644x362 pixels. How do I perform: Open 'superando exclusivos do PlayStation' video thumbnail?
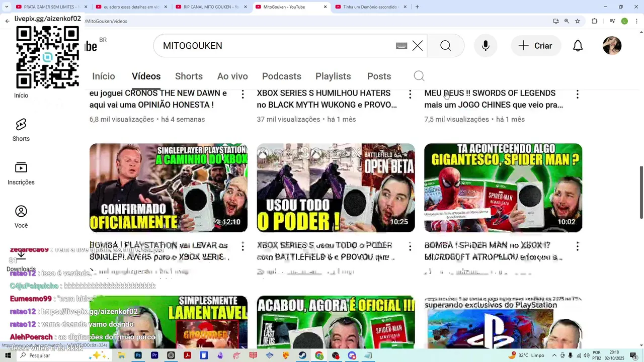(x=503, y=322)
